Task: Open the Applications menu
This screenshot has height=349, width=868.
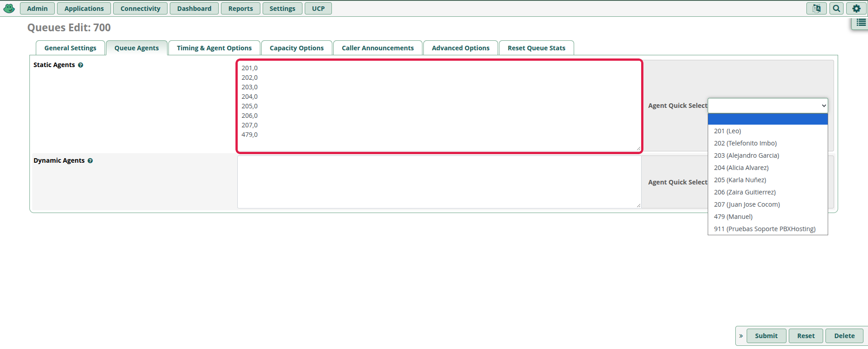Action: (84, 9)
